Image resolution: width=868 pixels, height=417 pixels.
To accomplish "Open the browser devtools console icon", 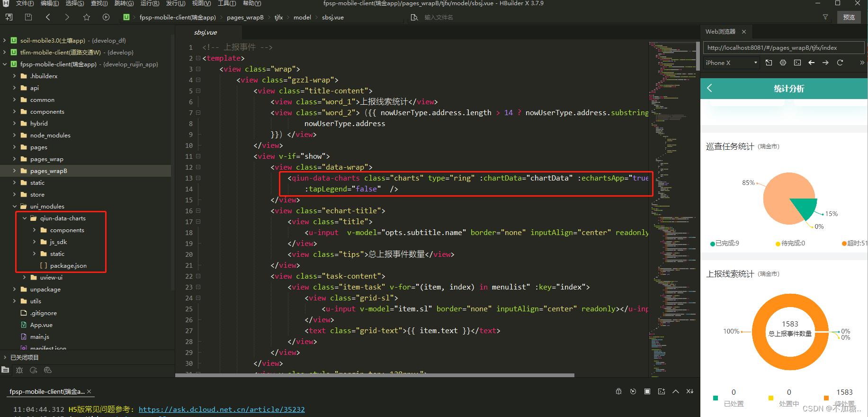I will pyautogui.click(x=797, y=63).
